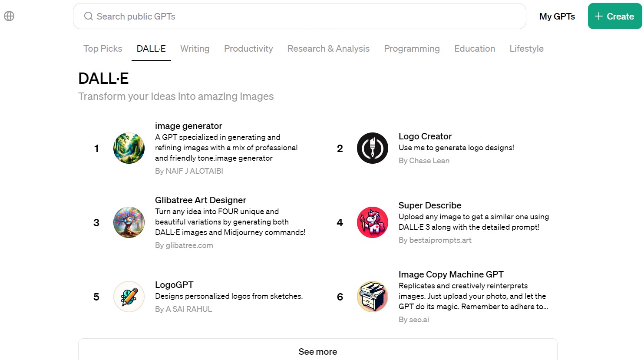Click author text By NAIF J ALOTAIBI

click(x=189, y=171)
